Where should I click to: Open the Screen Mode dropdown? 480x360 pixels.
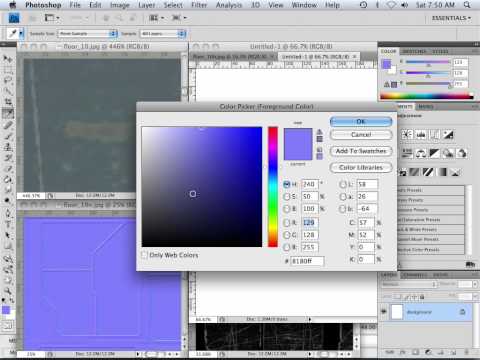pyautogui.click(x=179, y=18)
